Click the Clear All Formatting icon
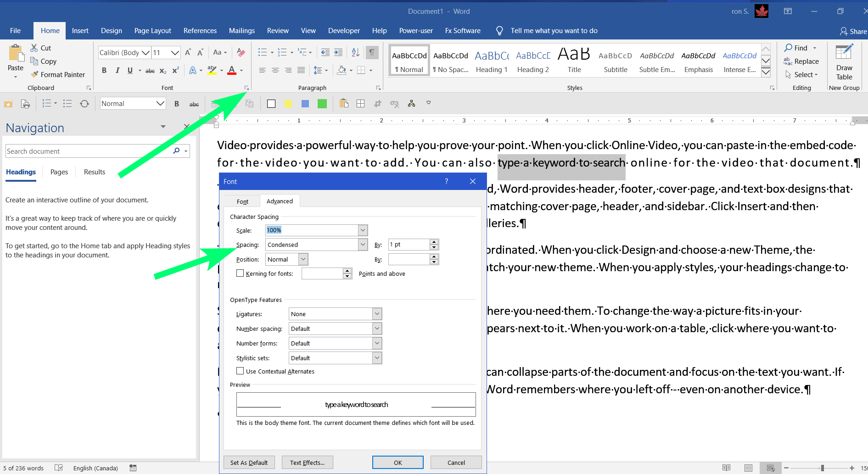 [x=241, y=52]
